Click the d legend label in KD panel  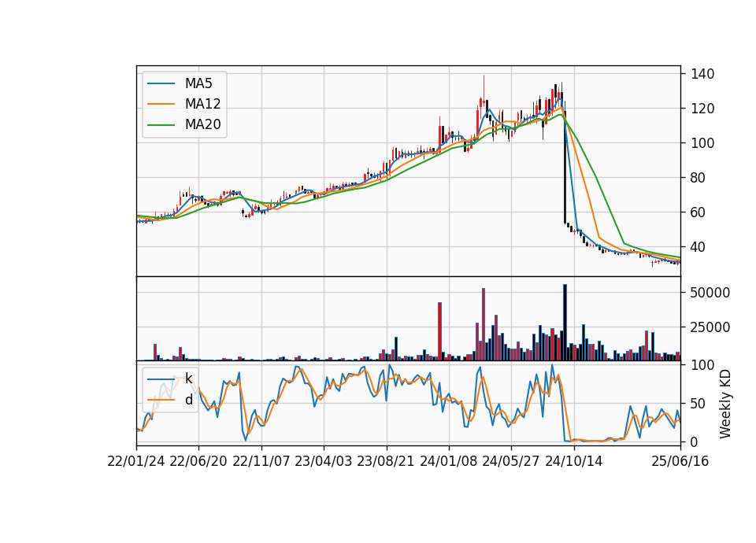coord(188,400)
